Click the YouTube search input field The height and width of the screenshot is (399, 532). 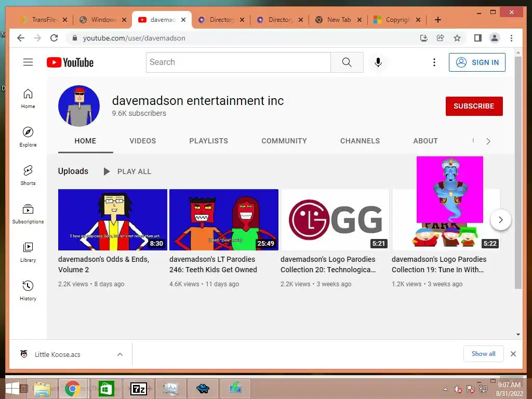tap(238, 62)
